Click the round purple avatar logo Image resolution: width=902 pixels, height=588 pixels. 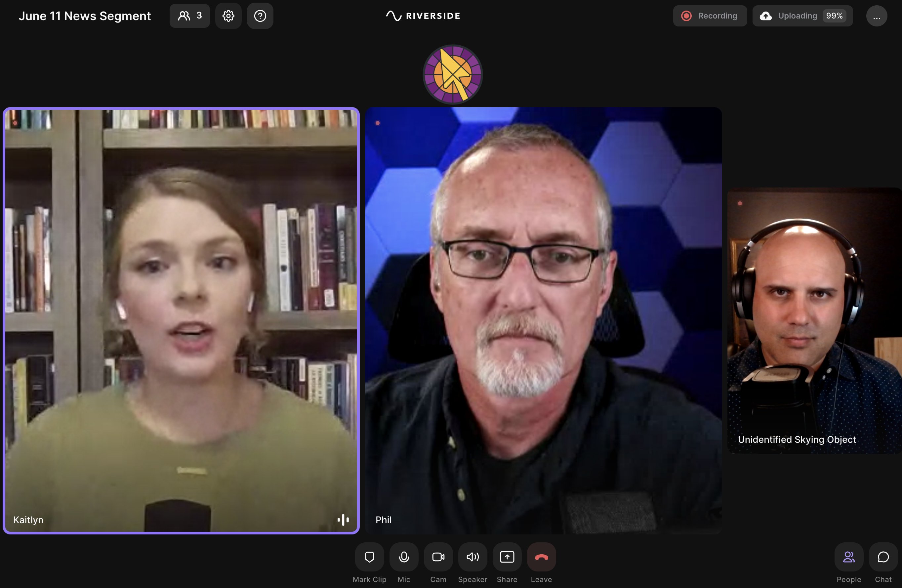453,74
